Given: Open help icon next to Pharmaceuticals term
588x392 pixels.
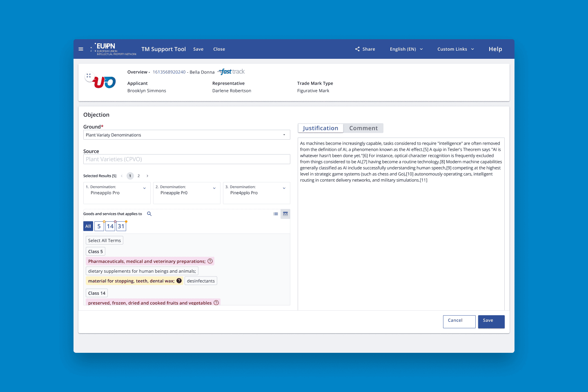Looking at the screenshot, I should (x=210, y=261).
